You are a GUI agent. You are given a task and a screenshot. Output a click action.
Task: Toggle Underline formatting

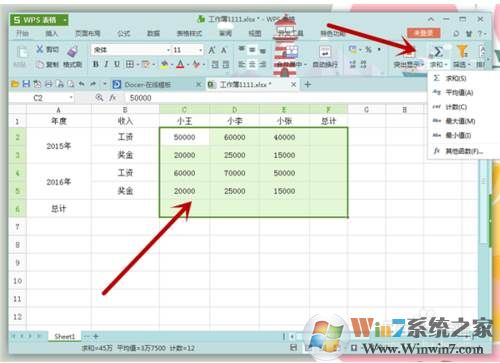click(117, 64)
